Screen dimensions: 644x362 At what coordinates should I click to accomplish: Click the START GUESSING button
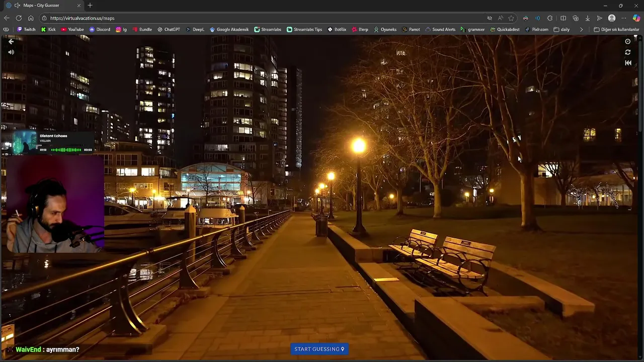pos(319,349)
